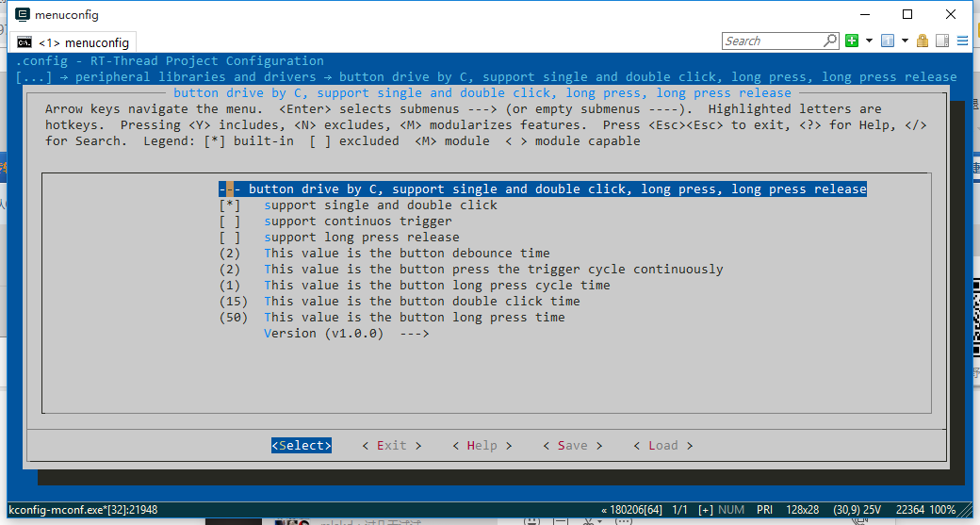Click the '128x28' size status entry
This screenshot has width=980, height=525.
[x=803, y=510]
